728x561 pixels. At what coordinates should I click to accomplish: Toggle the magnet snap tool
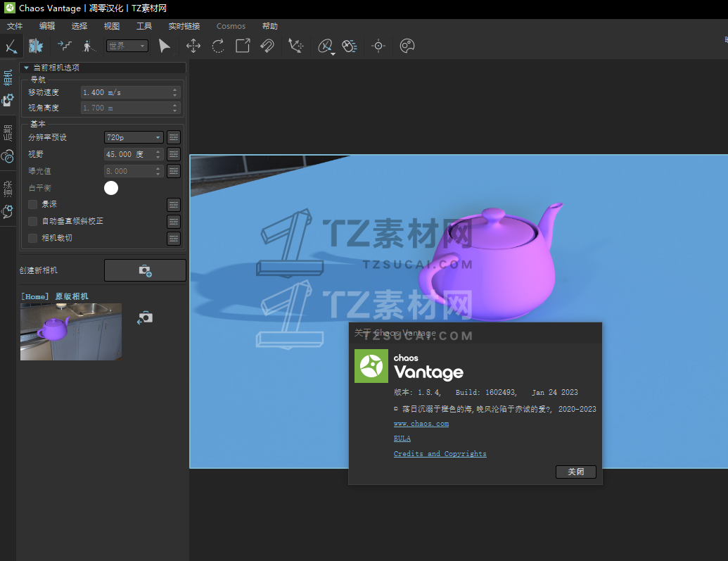click(x=267, y=46)
